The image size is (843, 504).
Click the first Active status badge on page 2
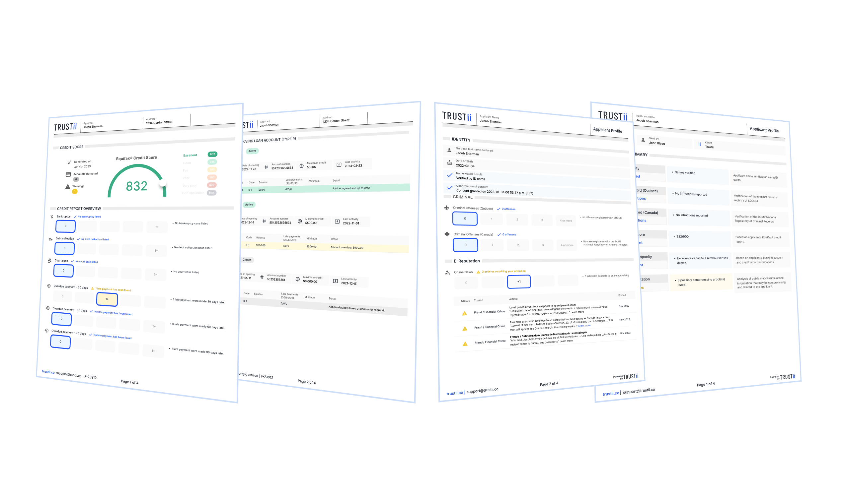pos(252,151)
